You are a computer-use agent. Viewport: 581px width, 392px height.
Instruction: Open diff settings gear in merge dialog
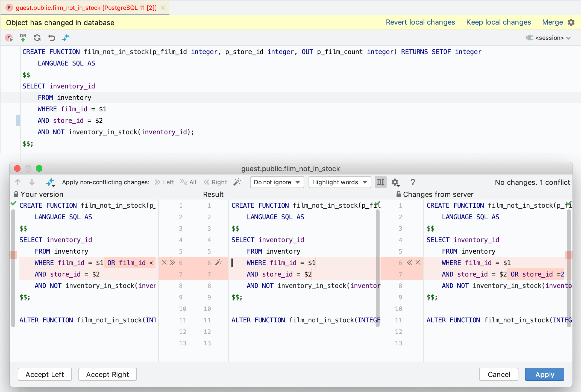coord(395,182)
